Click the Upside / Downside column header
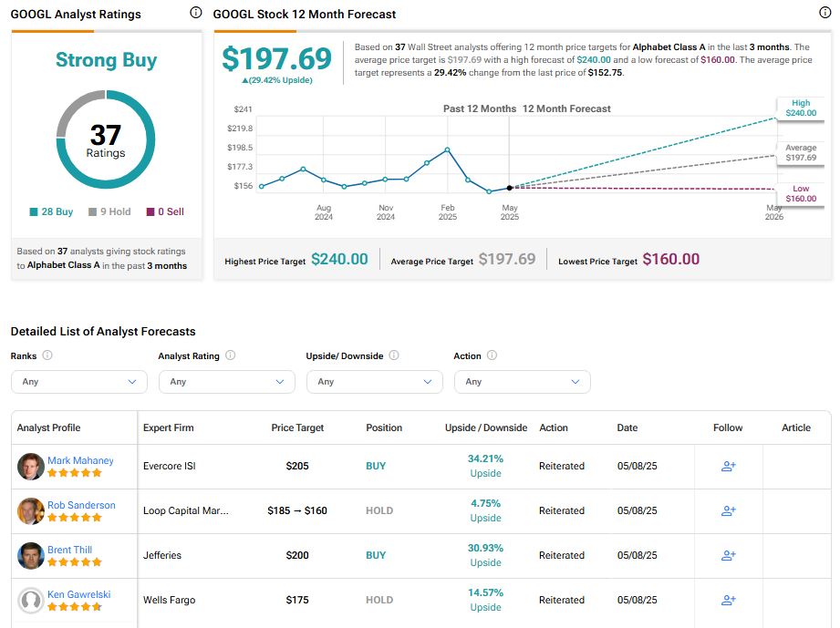Screen dimensions: 840x628 [486, 427]
